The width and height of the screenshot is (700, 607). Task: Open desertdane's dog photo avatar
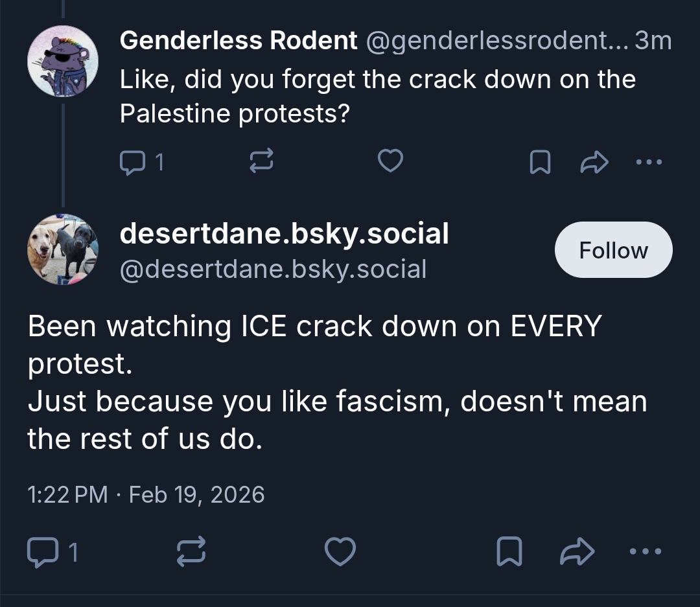[x=63, y=249]
